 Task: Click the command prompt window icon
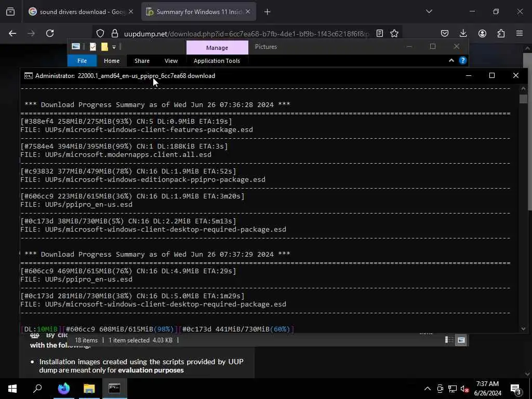pos(29,76)
